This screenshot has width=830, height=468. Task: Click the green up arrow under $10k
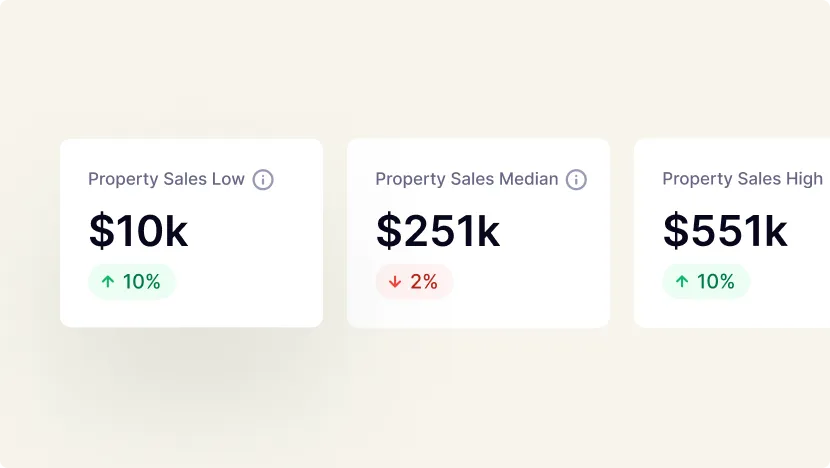[108, 282]
